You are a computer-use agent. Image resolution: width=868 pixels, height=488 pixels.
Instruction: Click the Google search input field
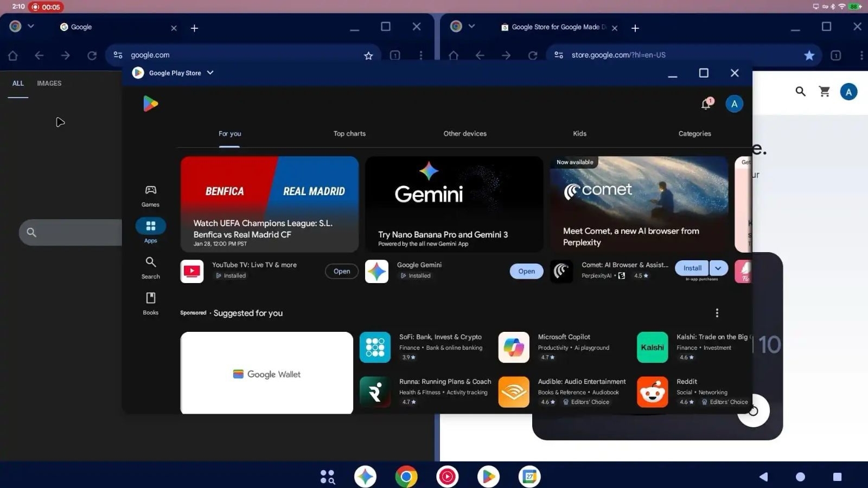coord(76,232)
